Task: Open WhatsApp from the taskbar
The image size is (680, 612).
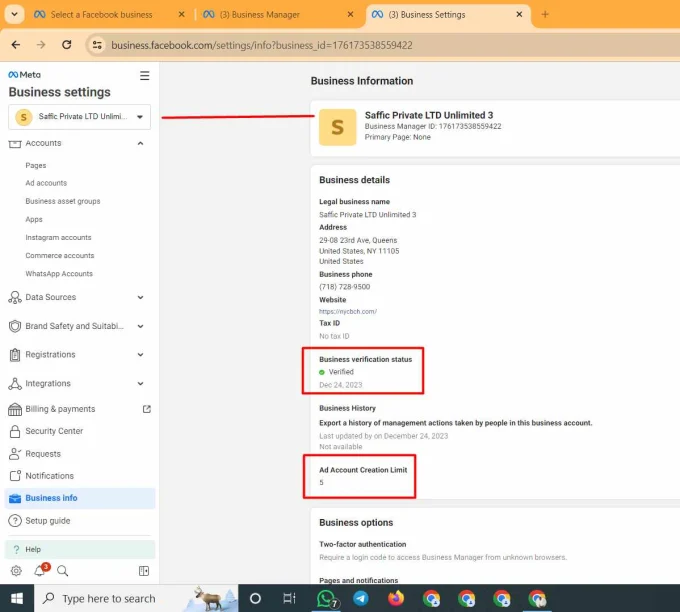Action: coord(326,599)
